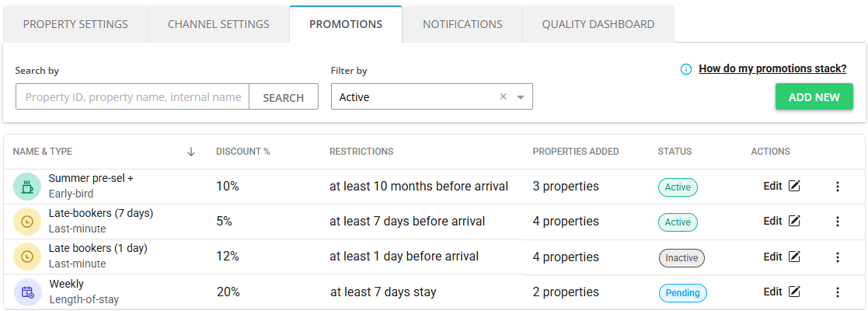Click the Pending status badge for Weekly

pos(684,293)
